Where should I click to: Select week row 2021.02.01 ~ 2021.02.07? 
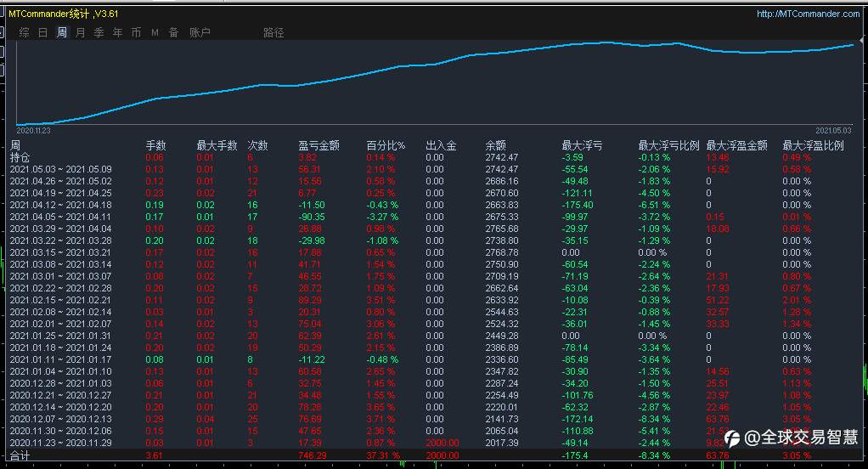[61, 324]
